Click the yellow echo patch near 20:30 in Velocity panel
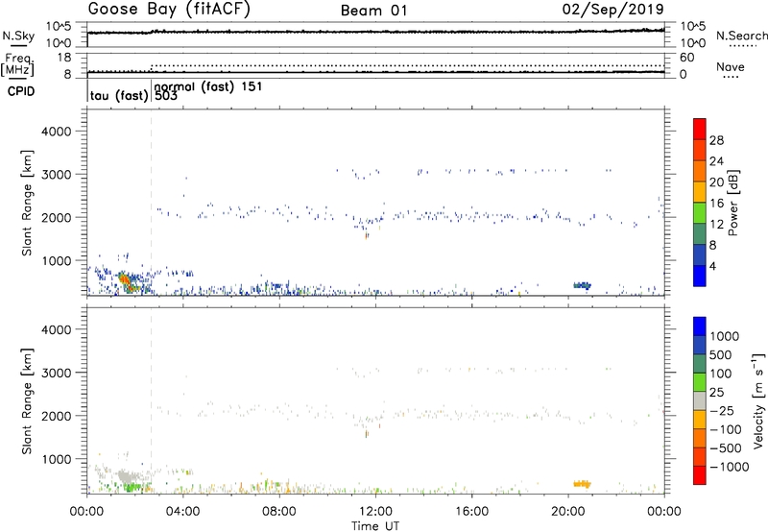Screen dimensions: 768x532 (583, 484)
